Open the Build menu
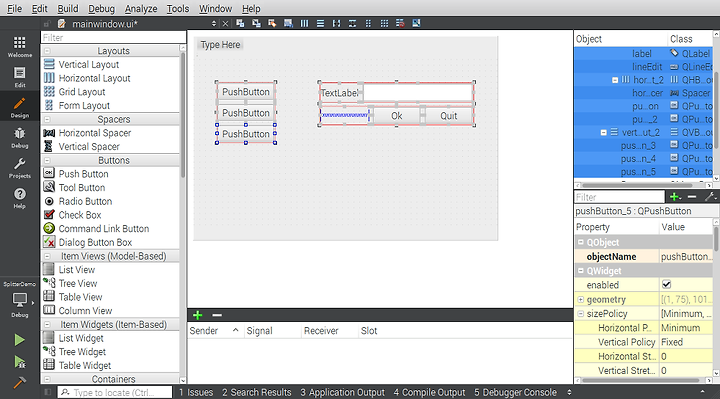Viewport: 720px width, 399px height. pyautogui.click(x=68, y=8)
